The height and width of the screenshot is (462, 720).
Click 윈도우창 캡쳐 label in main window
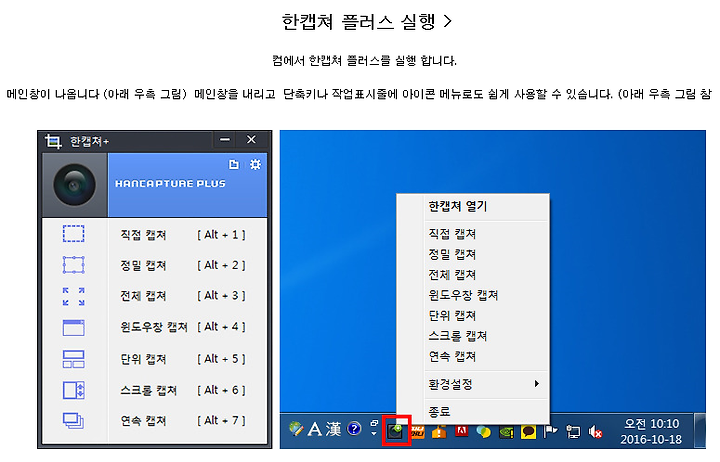point(154,327)
